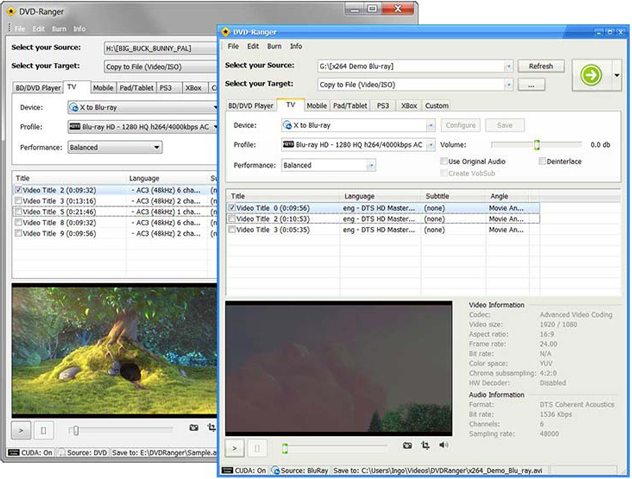Check Video Title 9 (0:09:56) in back window
Viewport: 632px width, 479px height.
[18, 233]
